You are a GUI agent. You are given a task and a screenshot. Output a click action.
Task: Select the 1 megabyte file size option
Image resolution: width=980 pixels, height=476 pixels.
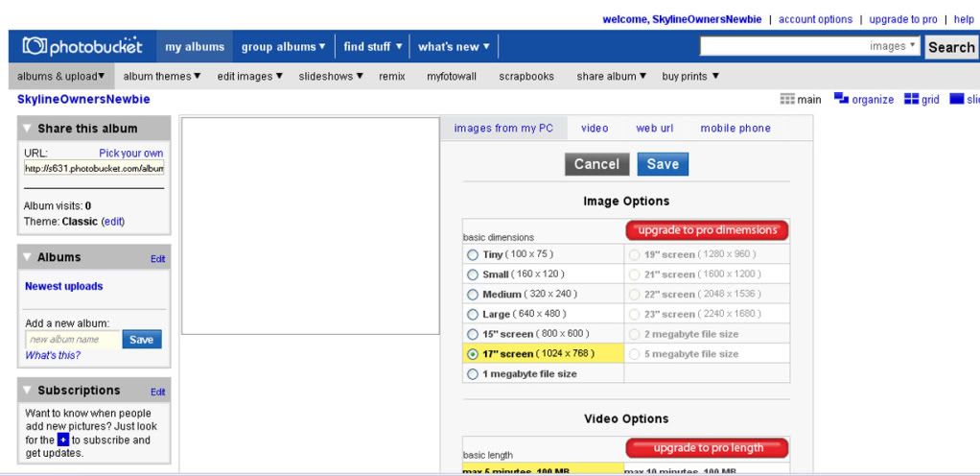click(473, 374)
